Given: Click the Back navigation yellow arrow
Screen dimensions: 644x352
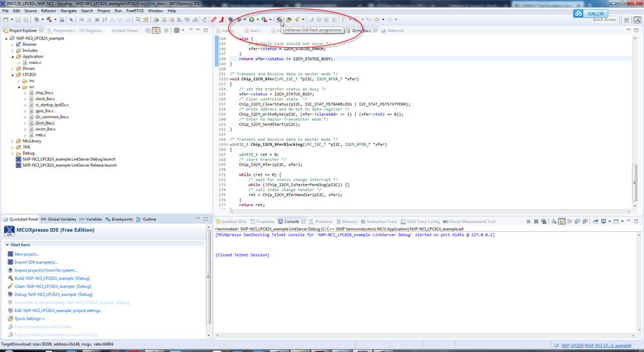Looking at the screenshot, I should tap(376, 19).
